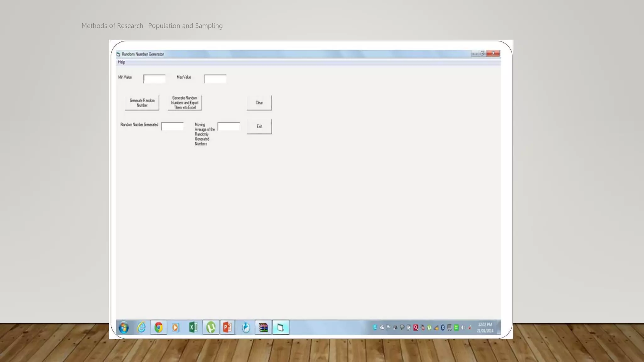Click the Generate Random Number button
644x362 pixels.
(x=142, y=103)
